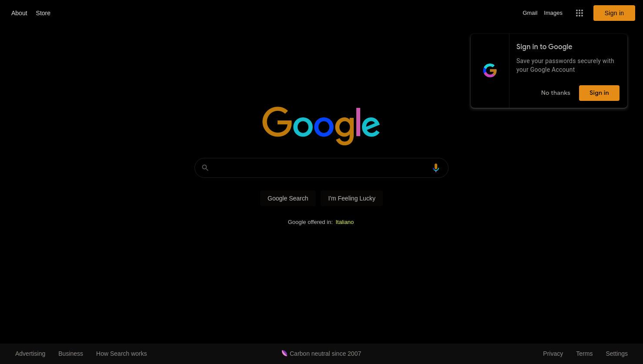Click the I'm Feeling Lucky button
Image resolution: width=643 pixels, height=364 pixels.
352,198
